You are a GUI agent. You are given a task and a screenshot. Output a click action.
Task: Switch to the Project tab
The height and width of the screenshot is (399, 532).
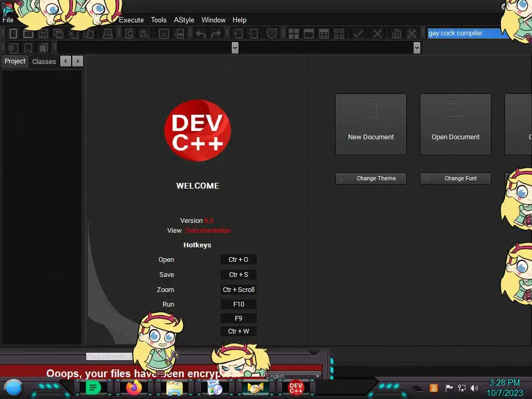tap(15, 61)
